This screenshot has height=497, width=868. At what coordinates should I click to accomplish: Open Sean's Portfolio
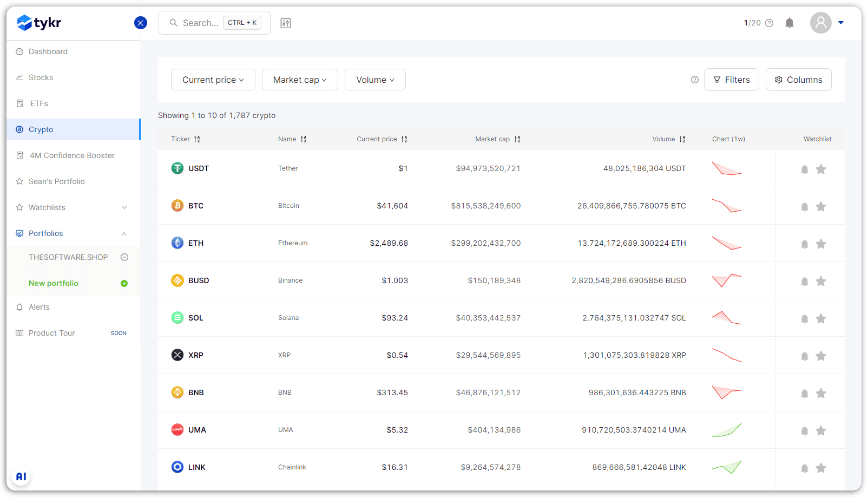click(x=74, y=181)
